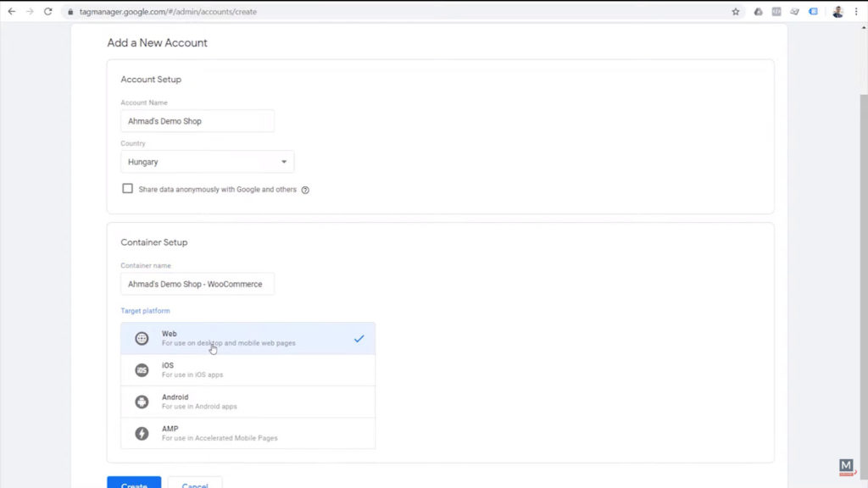Viewport: 868px width, 488px height.
Task: Open the Chrome browser menu
Action: point(856,11)
